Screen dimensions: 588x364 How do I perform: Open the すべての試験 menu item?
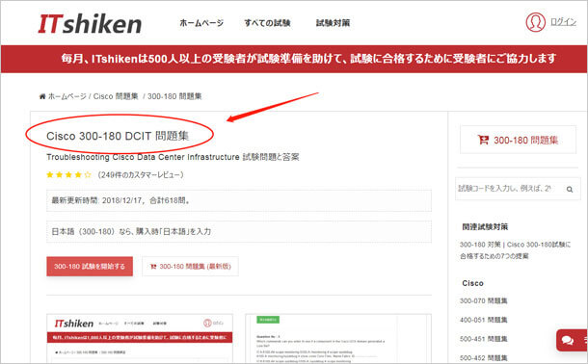click(x=267, y=23)
